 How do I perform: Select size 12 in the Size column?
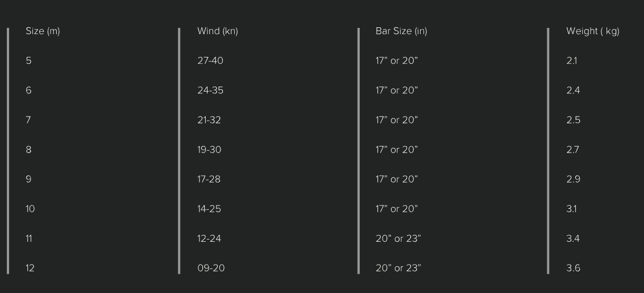(x=30, y=268)
